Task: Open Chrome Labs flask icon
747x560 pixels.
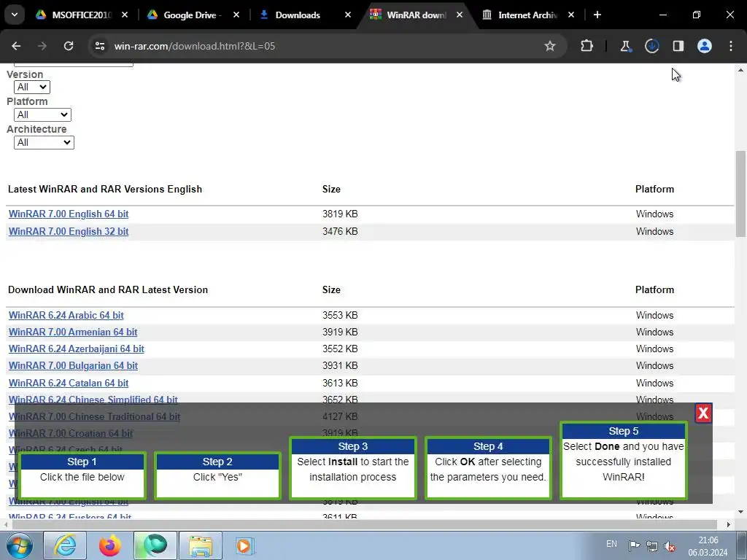Action: coord(625,46)
